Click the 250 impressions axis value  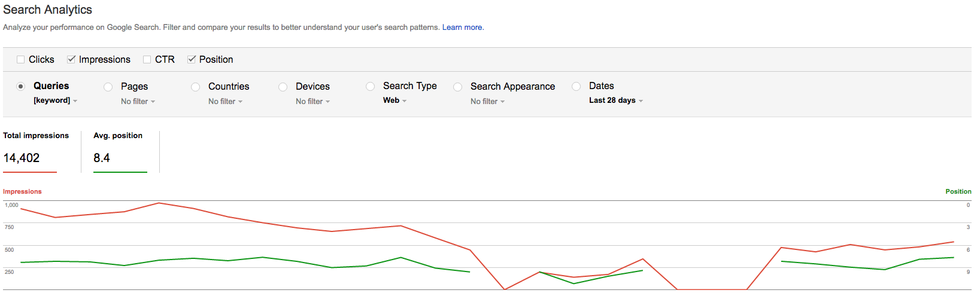point(9,272)
